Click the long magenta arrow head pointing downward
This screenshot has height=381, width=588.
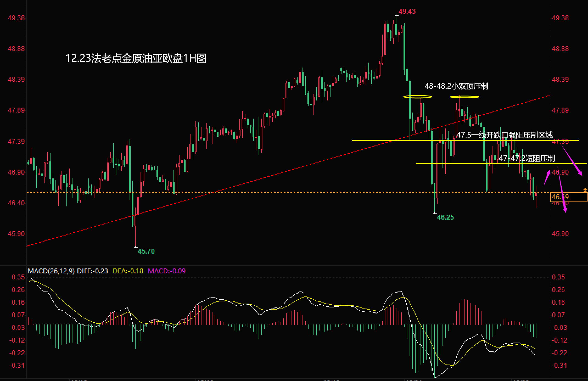tap(565, 209)
